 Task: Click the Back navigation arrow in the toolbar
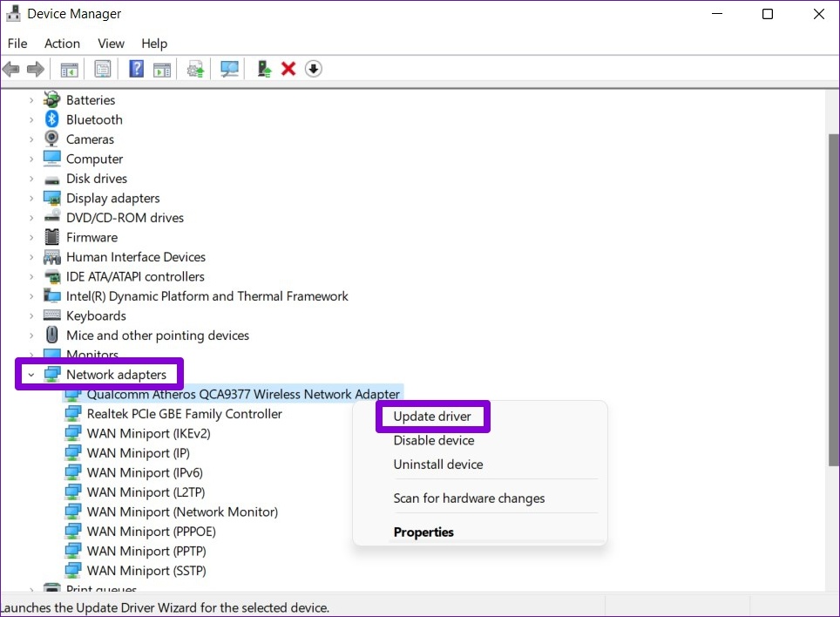11,69
